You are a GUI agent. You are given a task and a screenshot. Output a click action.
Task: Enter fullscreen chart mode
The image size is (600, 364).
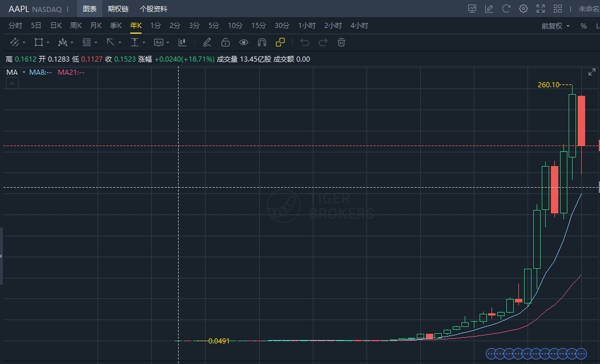pyautogui.click(x=541, y=9)
